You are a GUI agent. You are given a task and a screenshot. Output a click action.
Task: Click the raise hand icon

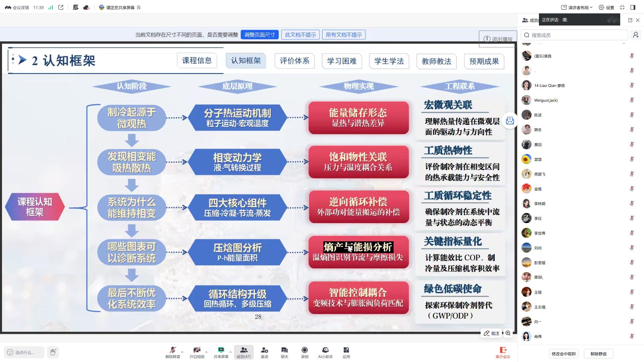click(53, 352)
